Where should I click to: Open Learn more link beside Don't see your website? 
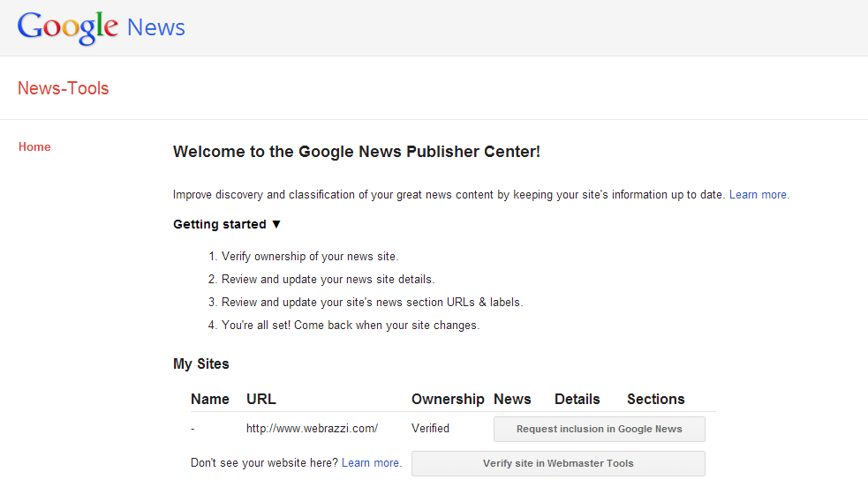pos(370,462)
